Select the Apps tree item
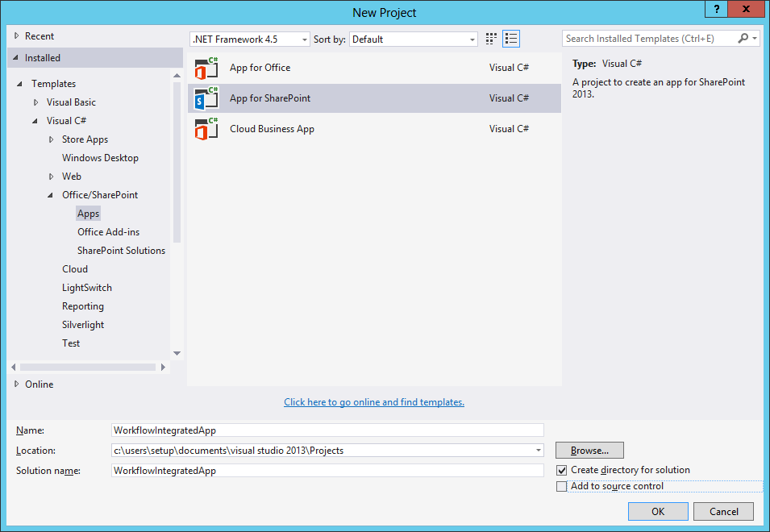 point(89,214)
